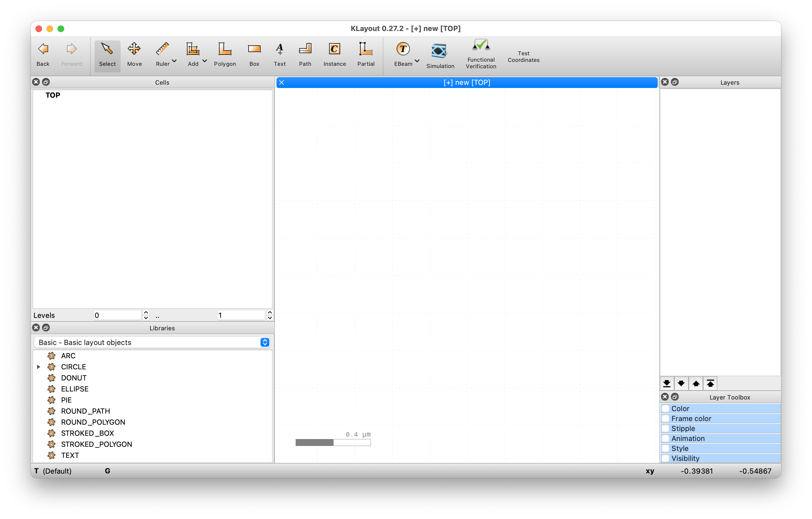Launch the Simulation tool
812x519 pixels.
click(440, 54)
